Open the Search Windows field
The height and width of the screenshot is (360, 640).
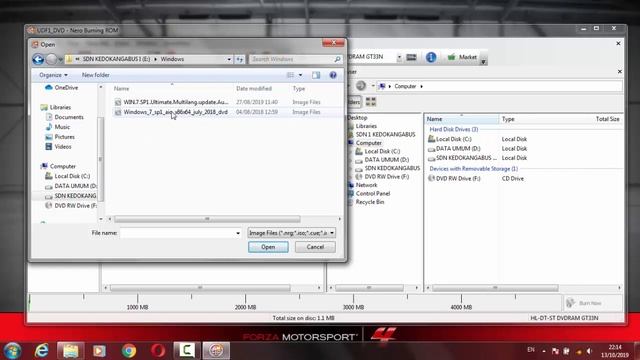296,60
